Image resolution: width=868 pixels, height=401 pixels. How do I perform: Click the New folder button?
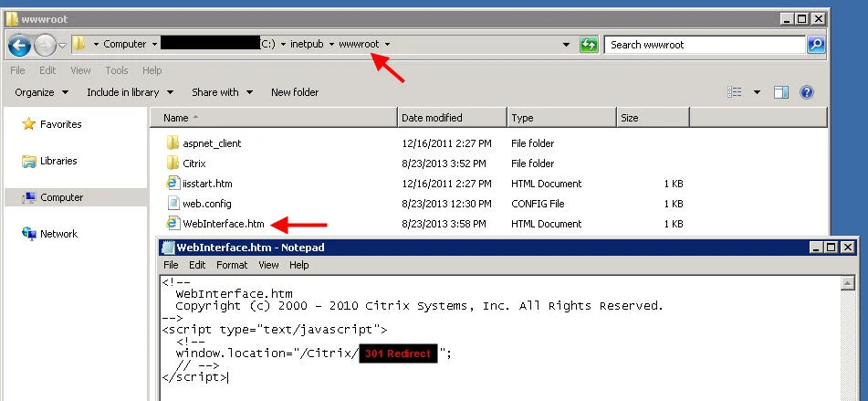295,92
